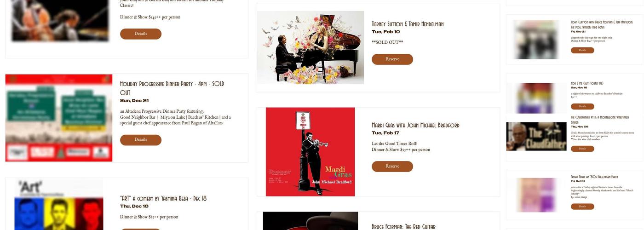
Task: Click Bruce Forman: The Red Guitar title
Action: [x=403, y=226]
